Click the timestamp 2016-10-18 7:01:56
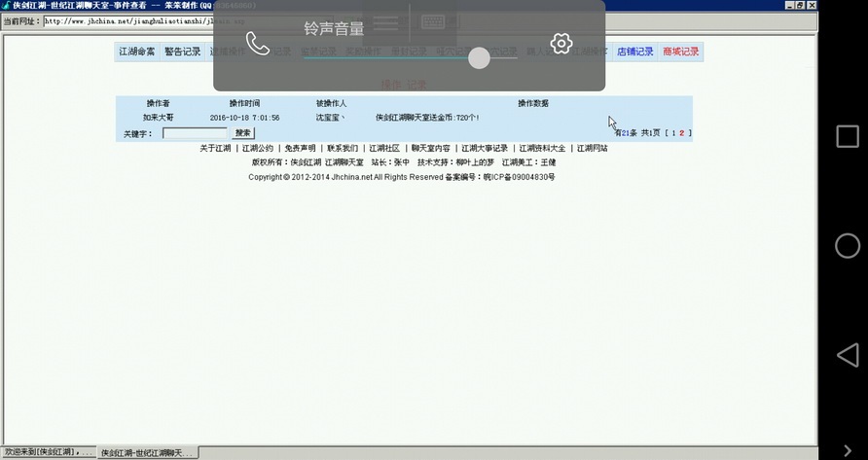The image size is (868, 460). tap(244, 118)
